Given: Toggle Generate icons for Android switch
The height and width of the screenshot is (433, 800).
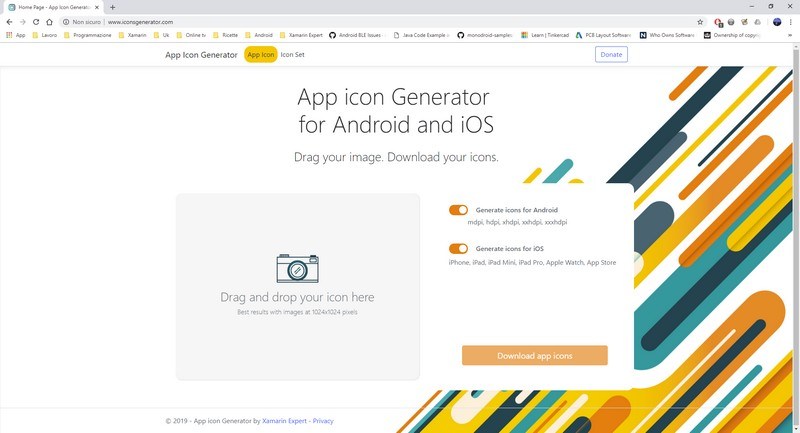Looking at the screenshot, I should point(458,210).
